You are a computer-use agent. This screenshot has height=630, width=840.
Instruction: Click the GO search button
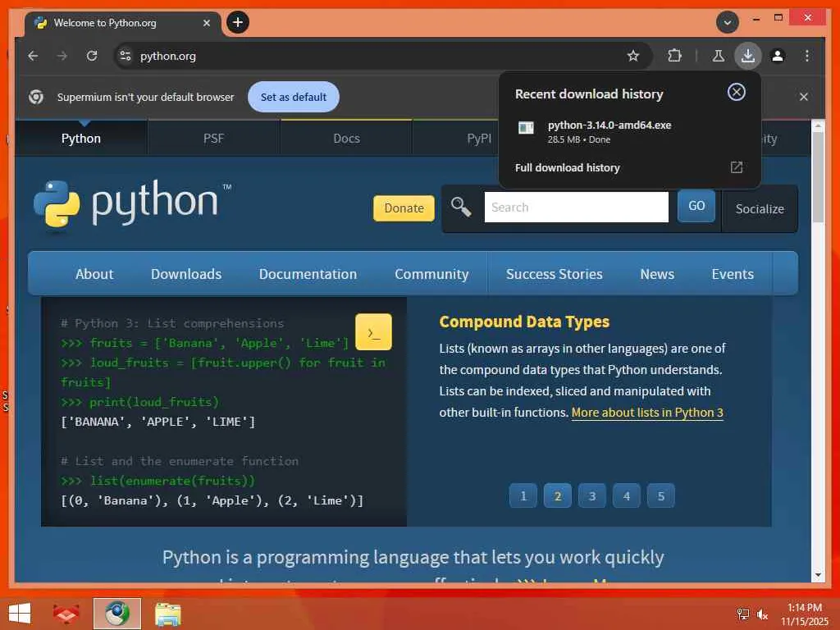pos(696,206)
